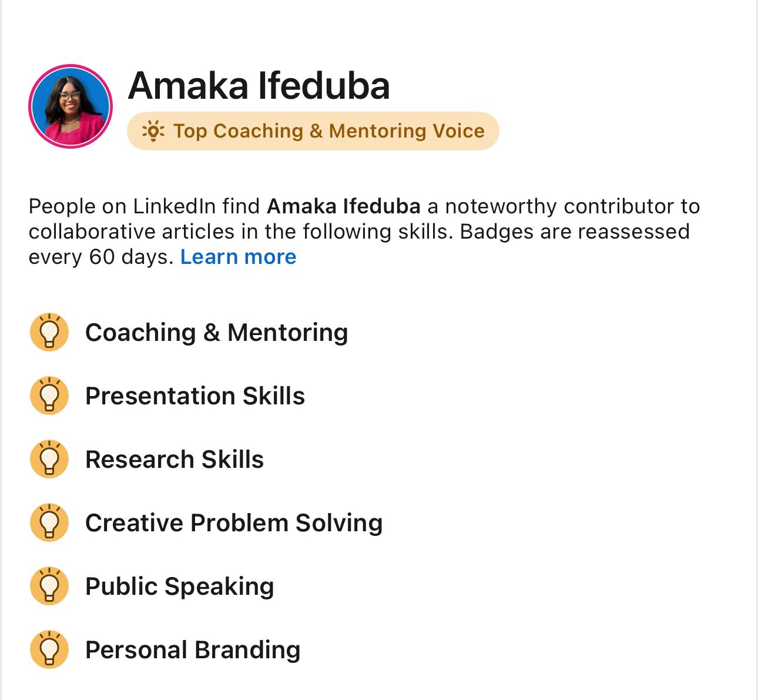Open the Coaching & Mentoring skill text
The height and width of the screenshot is (700, 758).
click(x=216, y=333)
